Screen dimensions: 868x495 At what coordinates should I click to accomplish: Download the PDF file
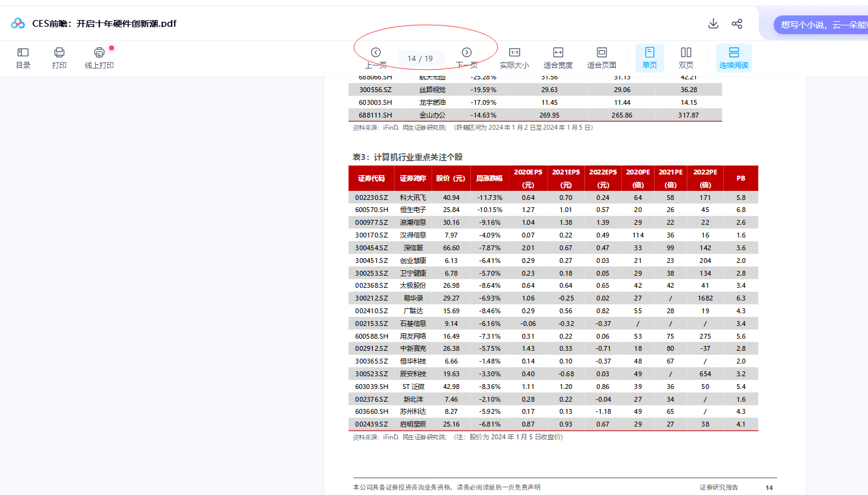pos(713,24)
